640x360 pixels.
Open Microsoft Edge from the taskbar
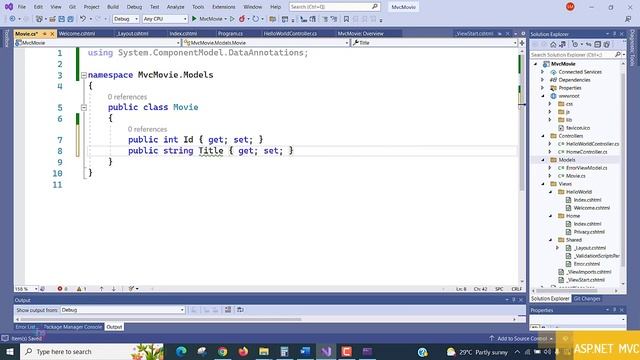[x=181, y=351]
